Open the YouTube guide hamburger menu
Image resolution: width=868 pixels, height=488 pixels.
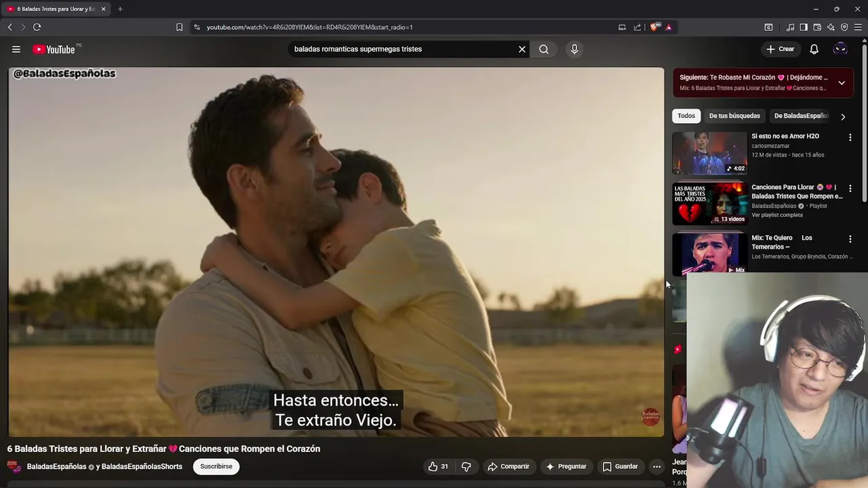(x=16, y=49)
